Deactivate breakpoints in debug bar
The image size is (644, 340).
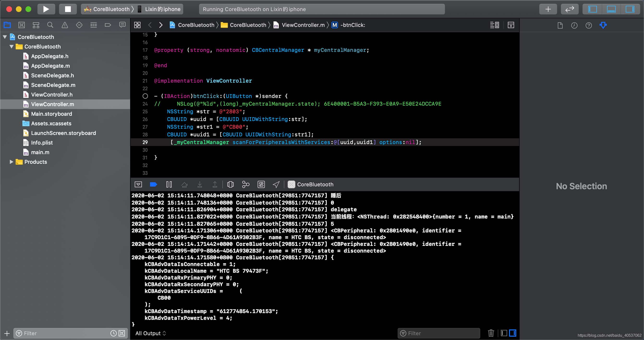point(153,184)
